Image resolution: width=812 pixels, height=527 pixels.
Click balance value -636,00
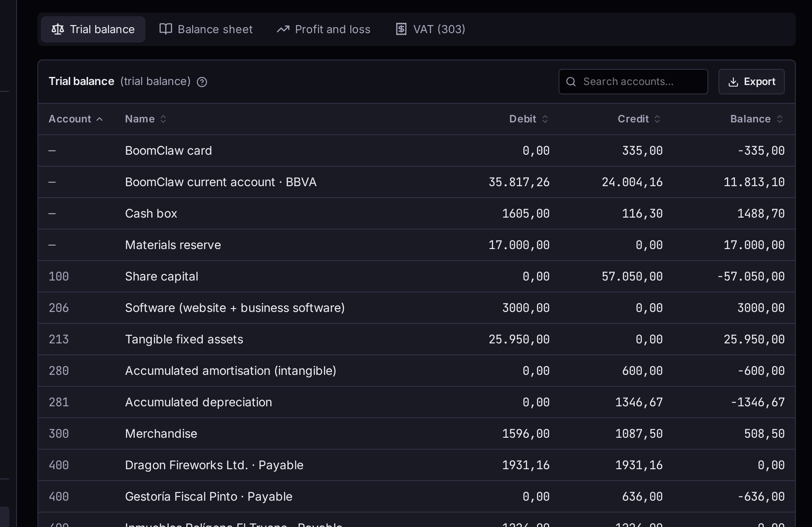click(x=761, y=497)
